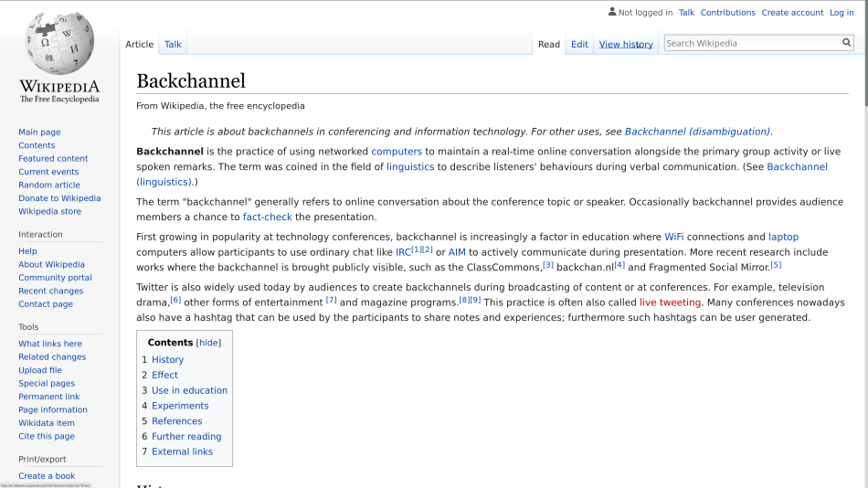Open Special pages
This screenshot has width=868, height=488.
pyautogui.click(x=47, y=383)
